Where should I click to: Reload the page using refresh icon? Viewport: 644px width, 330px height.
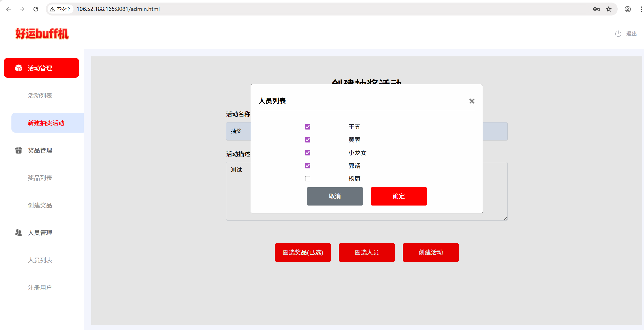coord(36,9)
